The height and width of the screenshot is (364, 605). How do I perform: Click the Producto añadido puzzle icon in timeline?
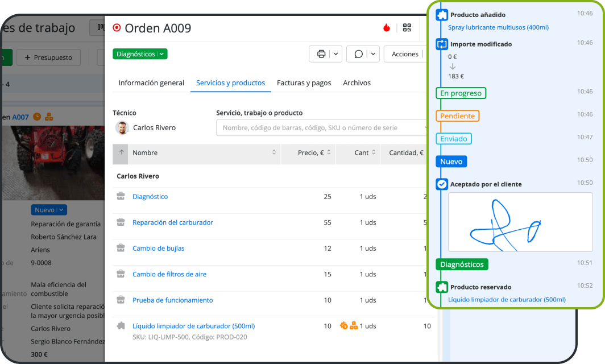coord(442,15)
